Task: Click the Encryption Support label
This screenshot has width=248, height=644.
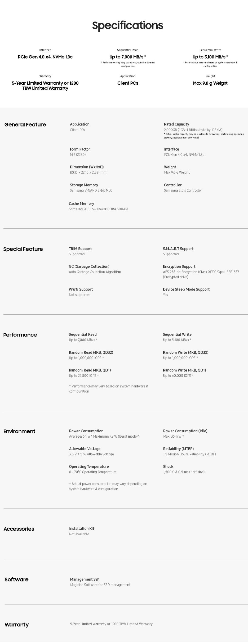Action: 179,267
